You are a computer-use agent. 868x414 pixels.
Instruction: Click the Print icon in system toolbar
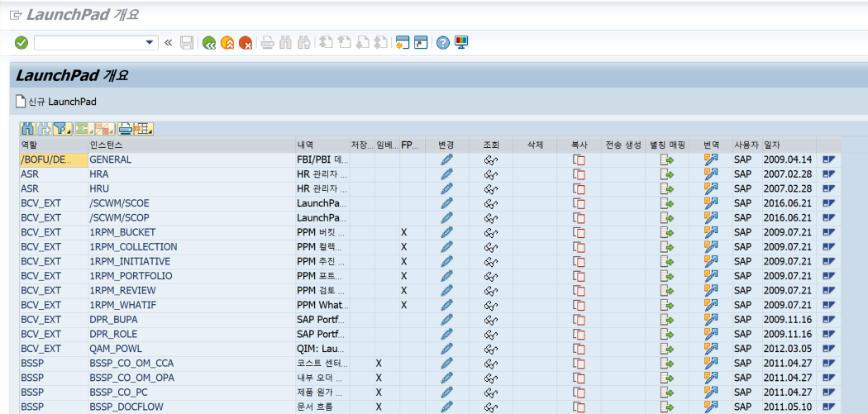pyautogui.click(x=268, y=43)
